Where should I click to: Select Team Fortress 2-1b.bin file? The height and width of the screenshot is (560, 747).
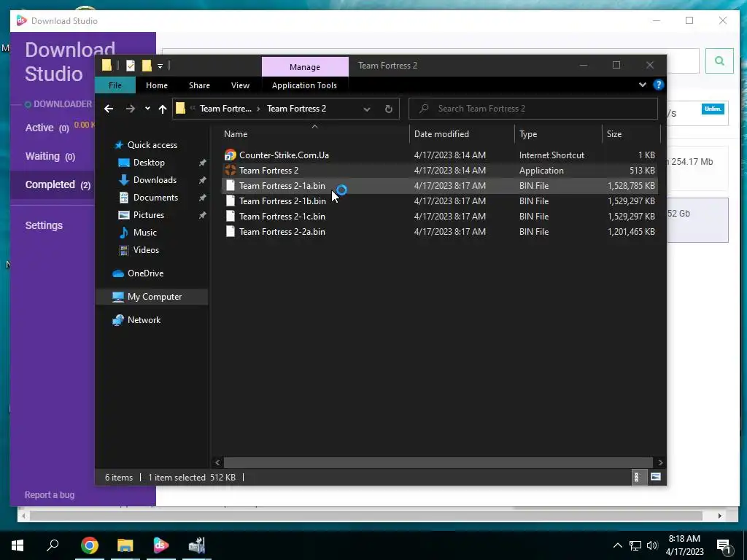[440, 201]
